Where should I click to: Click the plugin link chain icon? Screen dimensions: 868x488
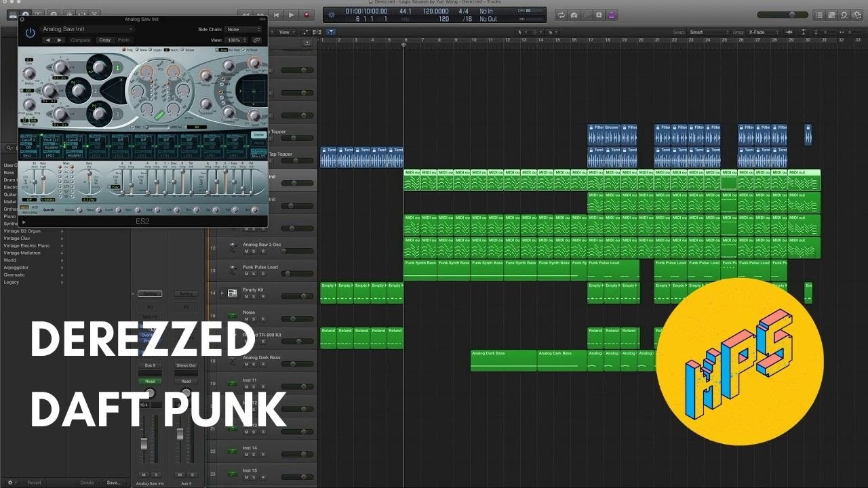[x=256, y=40]
